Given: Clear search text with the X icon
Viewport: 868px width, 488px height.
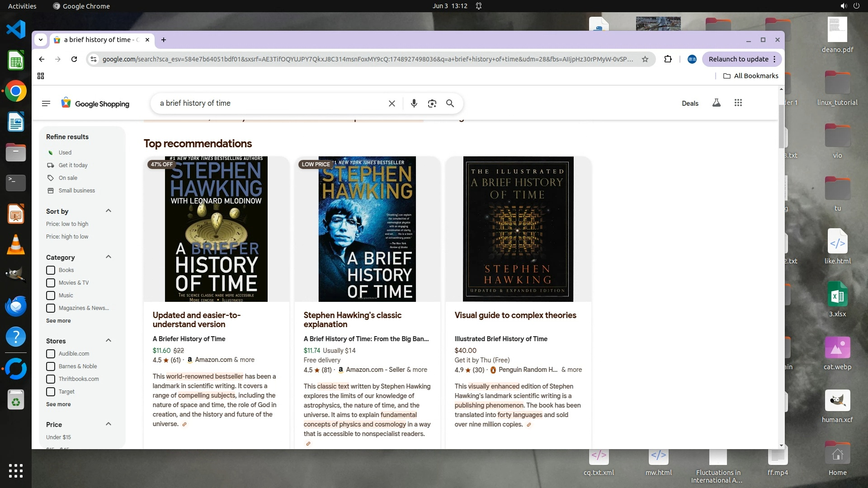Looking at the screenshot, I should coord(392,103).
